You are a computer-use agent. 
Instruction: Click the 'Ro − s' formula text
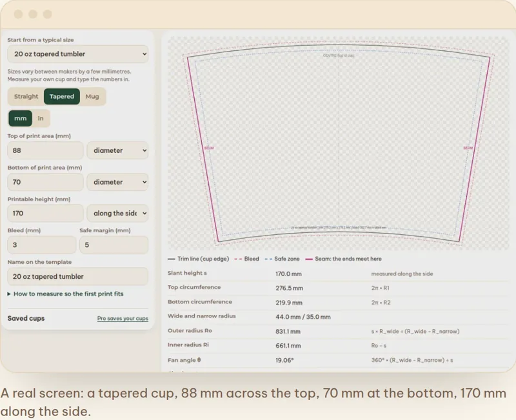[379, 346]
